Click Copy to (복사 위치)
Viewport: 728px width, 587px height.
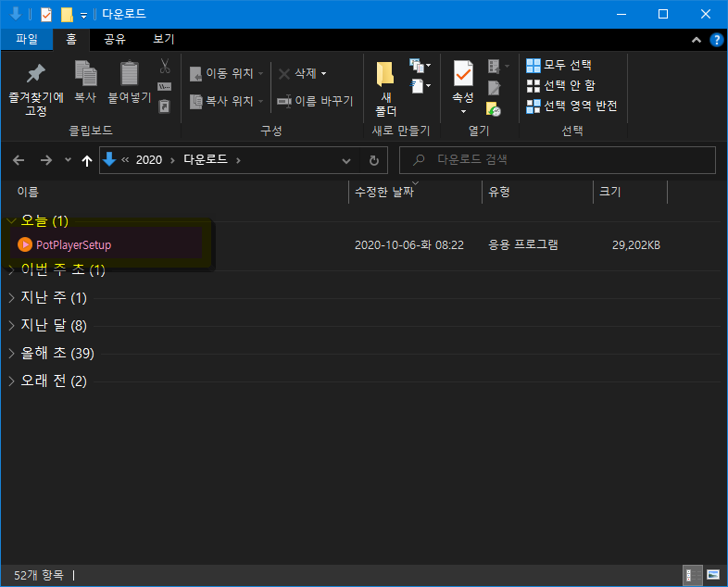coord(226,101)
